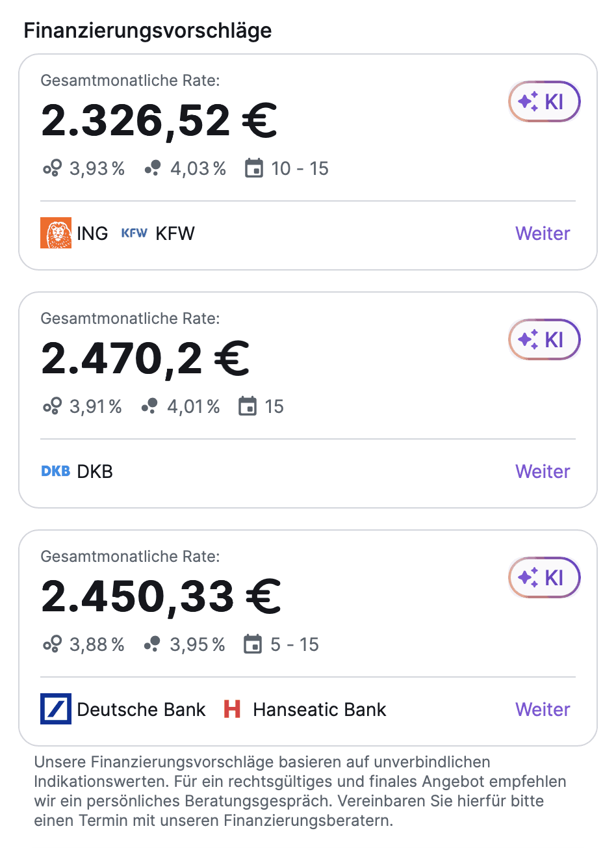Open Weiter link for ING KFW offer
Screen dimensions: 616x848
(x=543, y=233)
